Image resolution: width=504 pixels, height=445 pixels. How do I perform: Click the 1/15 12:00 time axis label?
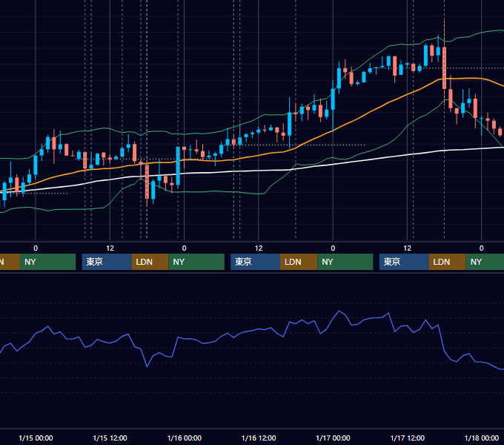pyautogui.click(x=110, y=438)
